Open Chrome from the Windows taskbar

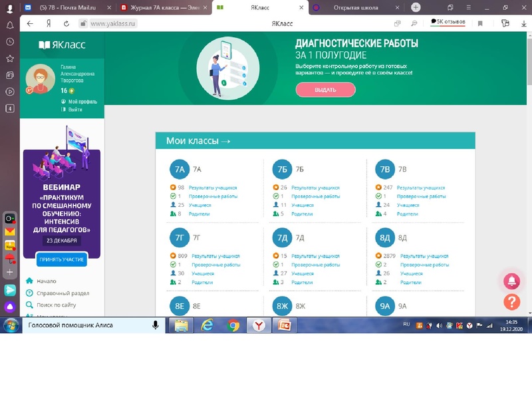(x=233, y=325)
